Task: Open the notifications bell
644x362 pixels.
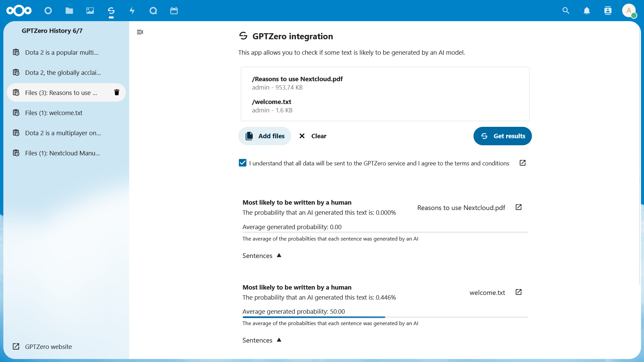Action: pos(587,11)
